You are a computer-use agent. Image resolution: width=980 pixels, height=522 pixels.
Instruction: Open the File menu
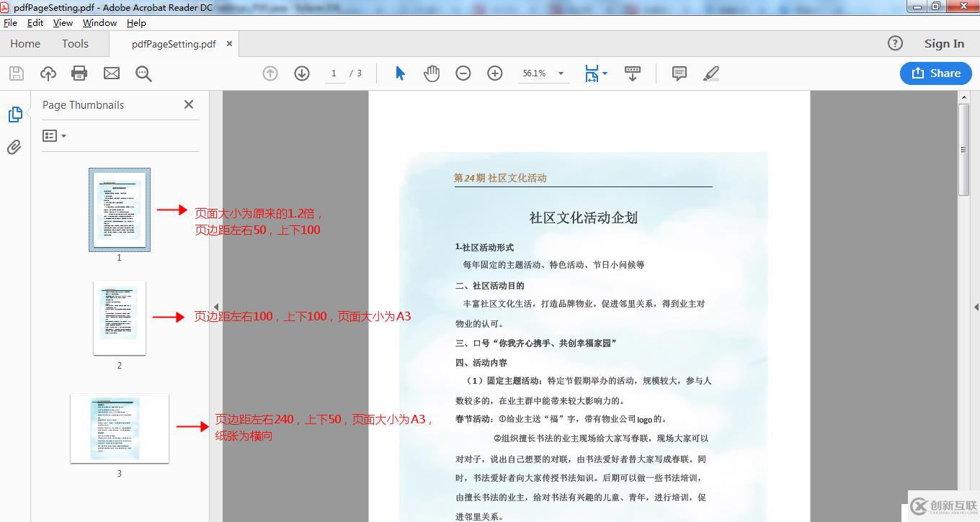click(x=10, y=23)
